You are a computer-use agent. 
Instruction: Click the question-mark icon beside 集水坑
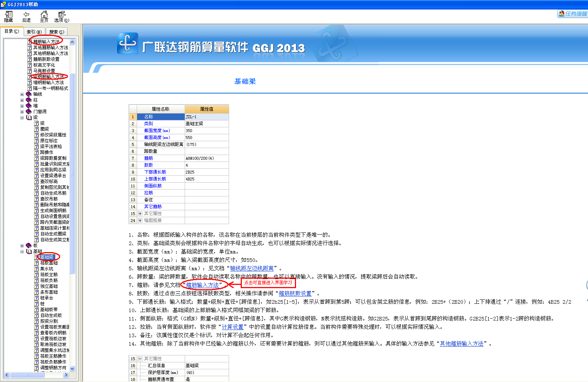tap(36, 269)
